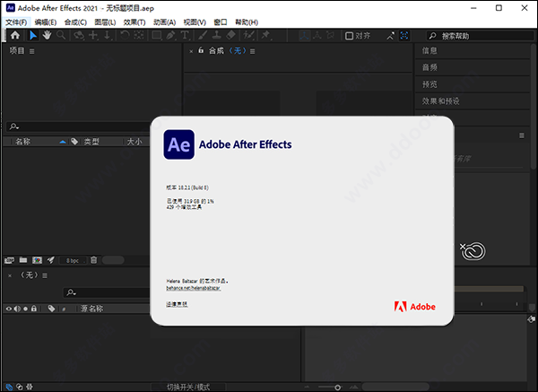
Task: Open the 合成 viewer panel menu
Action: tap(253, 51)
